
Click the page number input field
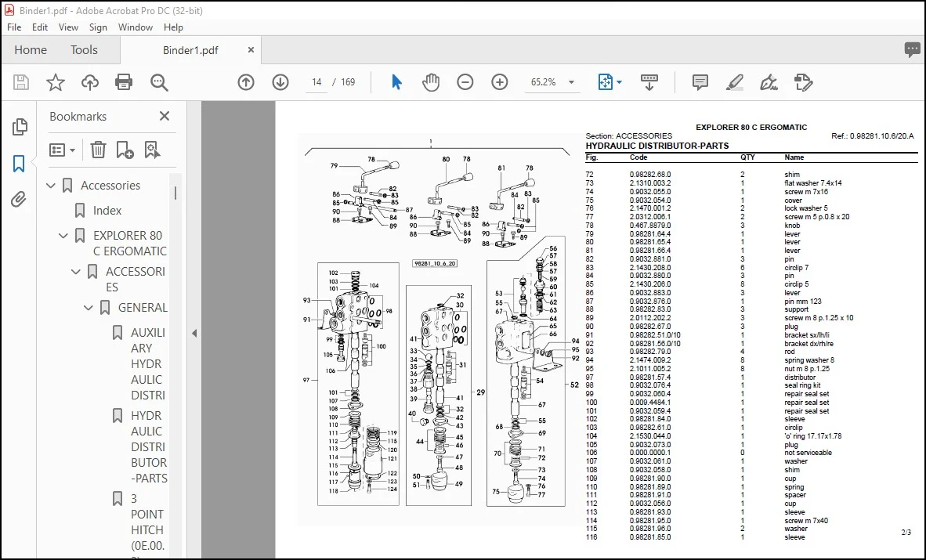coord(317,82)
